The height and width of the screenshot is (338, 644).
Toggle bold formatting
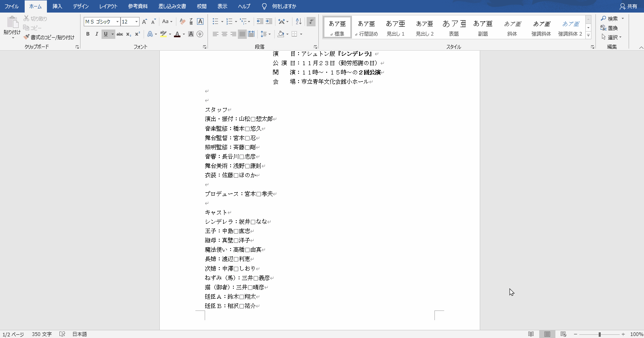tap(88, 34)
